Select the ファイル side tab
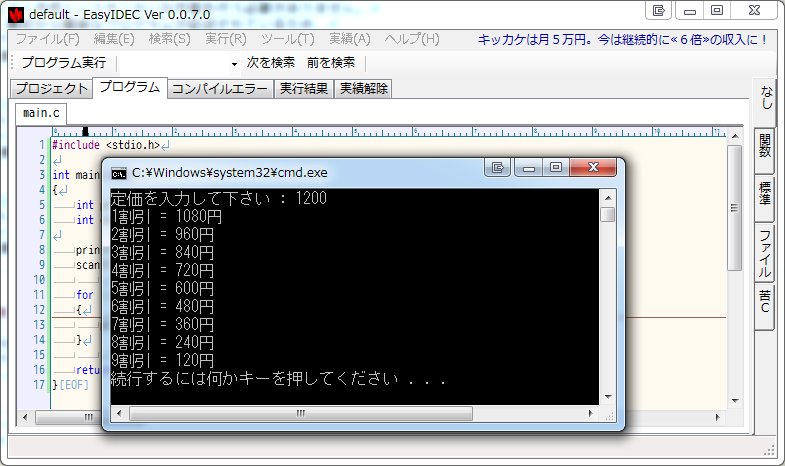The height and width of the screenshot is (466, 785). [765, 254]
